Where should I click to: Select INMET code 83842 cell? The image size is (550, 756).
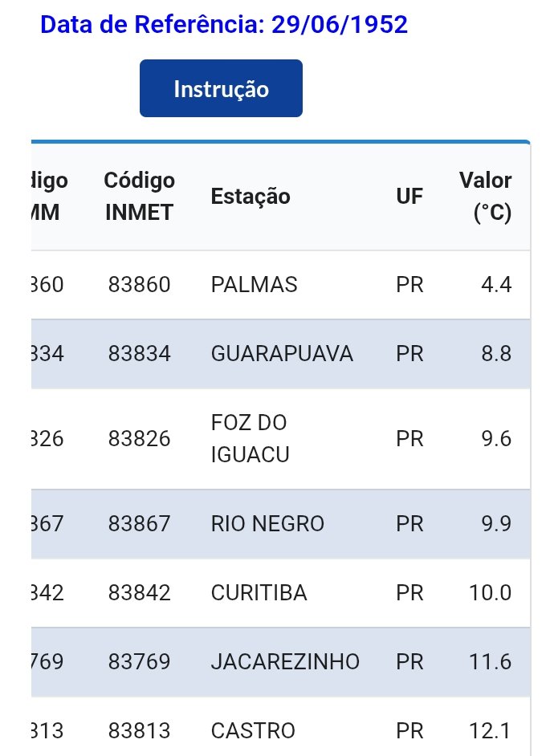point(139,593)
